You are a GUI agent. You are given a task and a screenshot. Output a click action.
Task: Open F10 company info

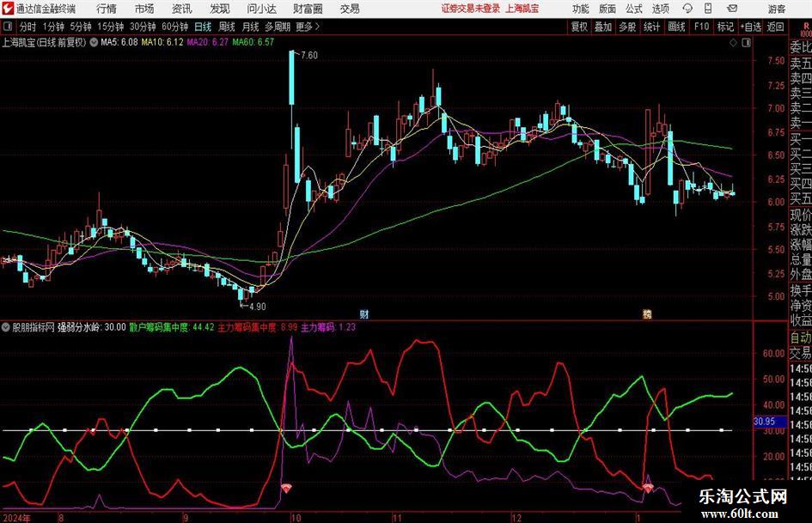point(701,27)
